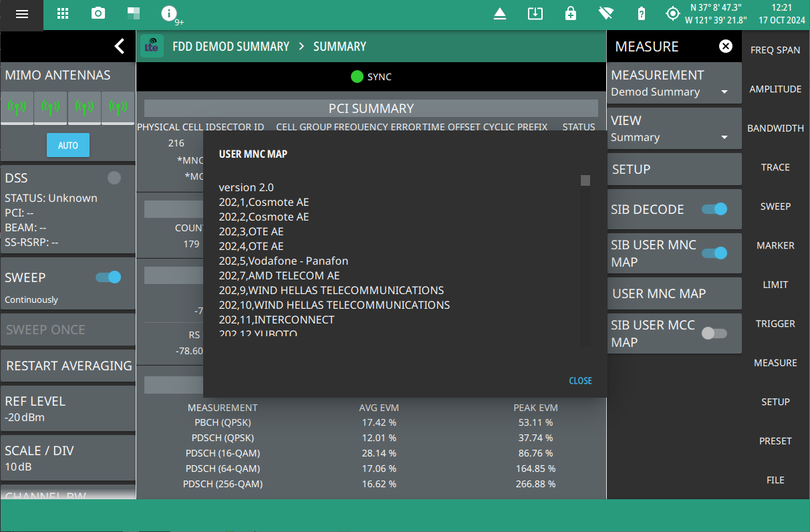The image size is (810, 532).
Task: Open the GPS location target icon
Action: pyautogui.click(x=673, y=13)
